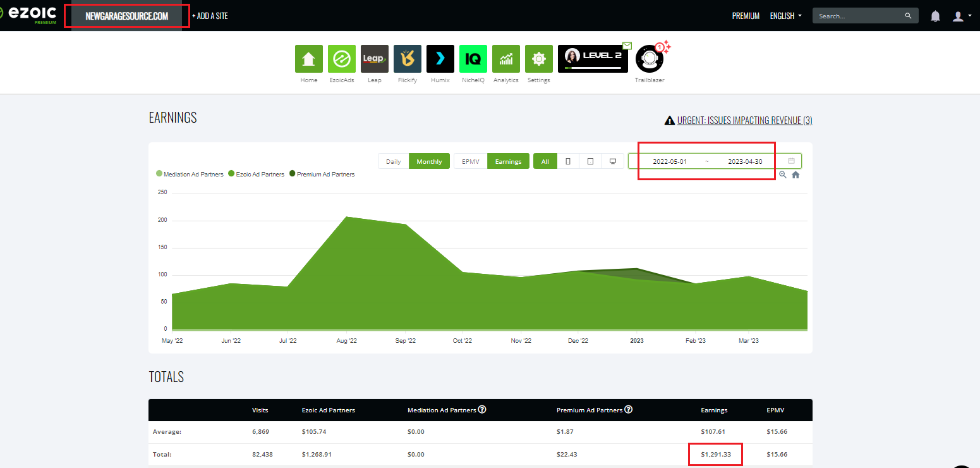Click the Visits column header
Image resolution: width=980 pixels, height=468 pixels.
(260, 410)
